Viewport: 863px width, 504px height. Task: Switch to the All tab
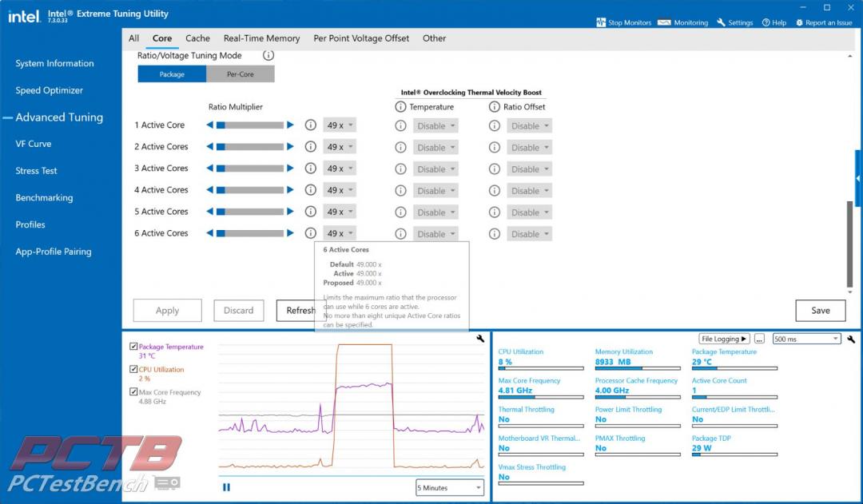[133, 38]
